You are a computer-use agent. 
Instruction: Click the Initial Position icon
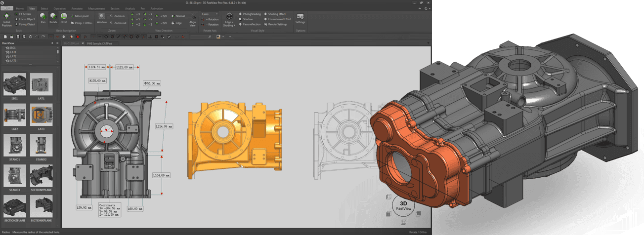click(x=7, y=20)
